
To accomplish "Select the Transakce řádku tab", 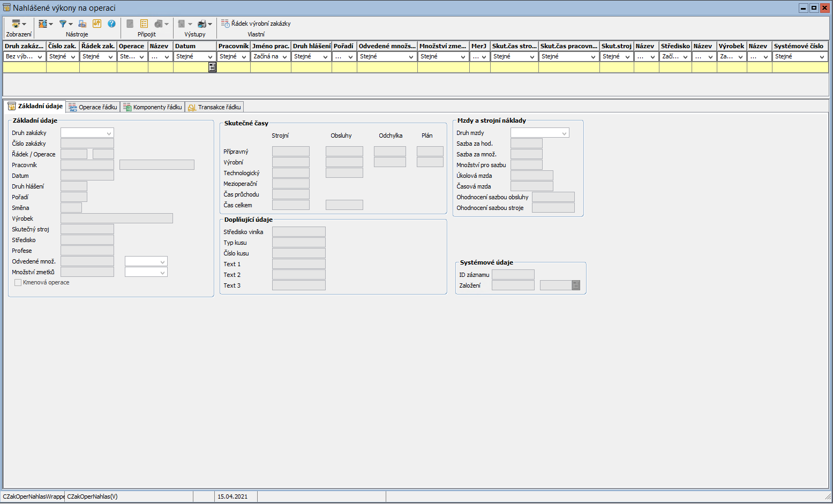I will coord(214,107).
